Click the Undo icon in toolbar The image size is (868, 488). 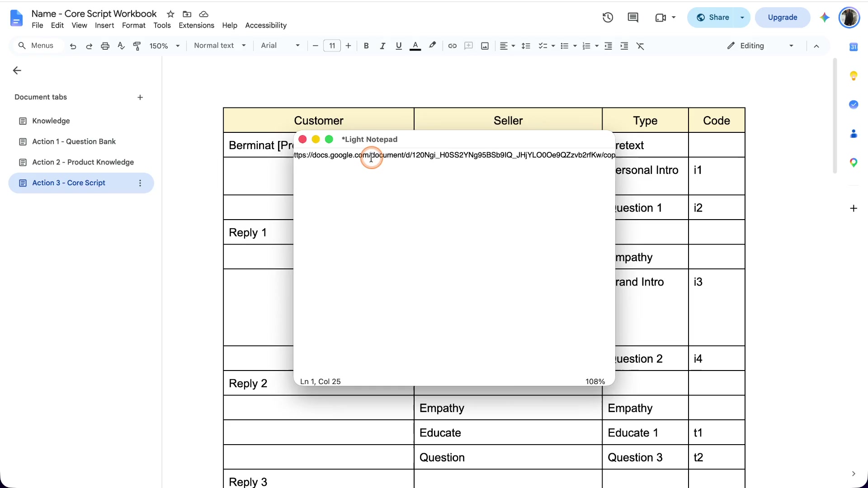point(73,46)
